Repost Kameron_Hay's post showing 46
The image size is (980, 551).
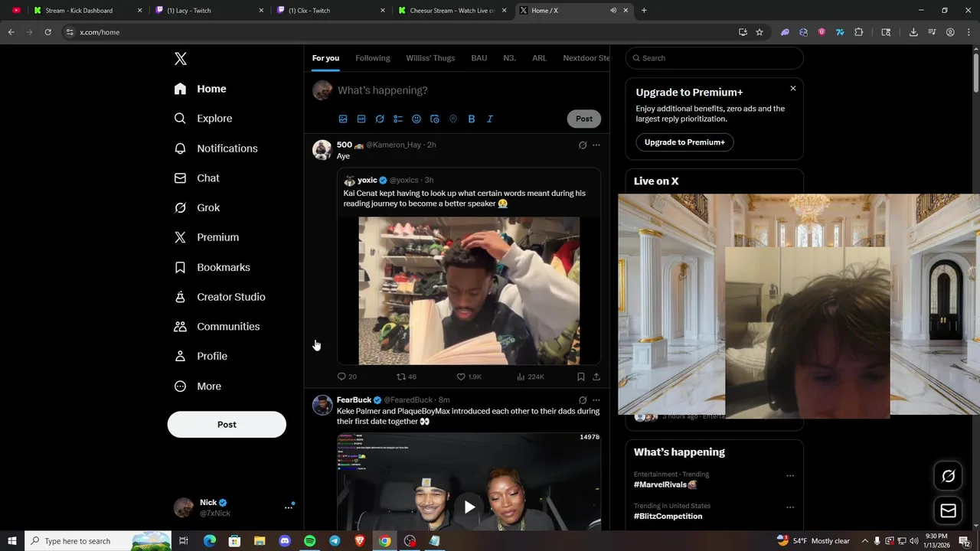click(x=407, y=377)
